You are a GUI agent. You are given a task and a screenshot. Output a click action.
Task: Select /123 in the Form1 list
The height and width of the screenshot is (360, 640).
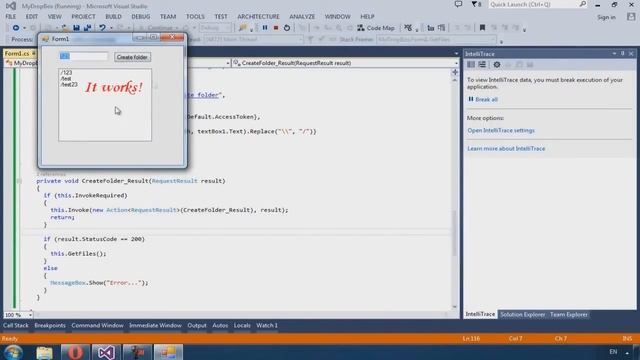[66, 73]
